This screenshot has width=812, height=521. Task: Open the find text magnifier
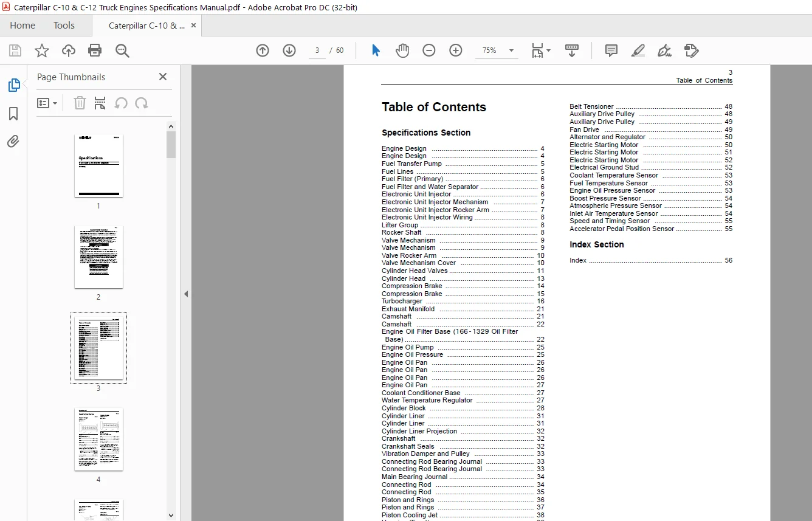click(x=122, y=50)
